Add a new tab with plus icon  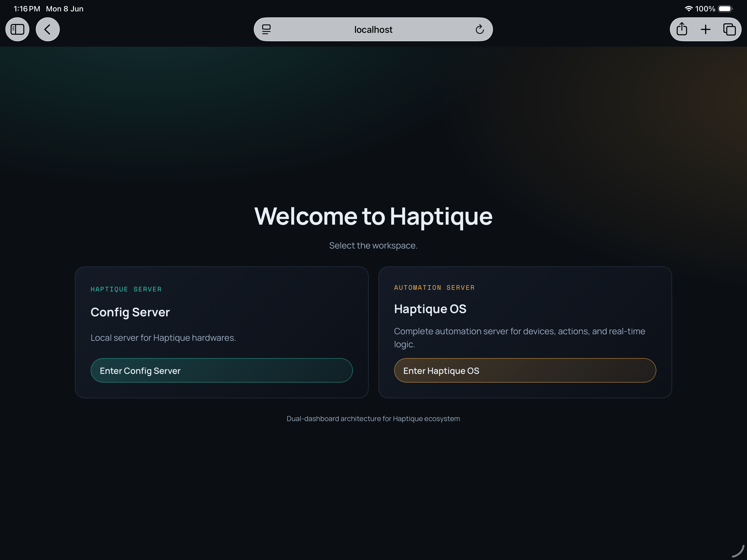[705, 29]
